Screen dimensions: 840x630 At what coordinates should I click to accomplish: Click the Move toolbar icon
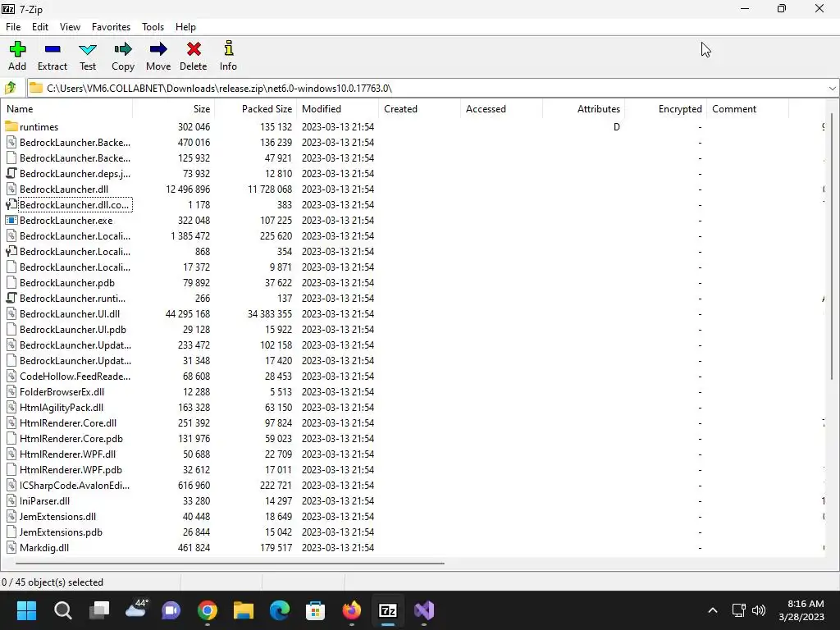[x=158, y=49]
